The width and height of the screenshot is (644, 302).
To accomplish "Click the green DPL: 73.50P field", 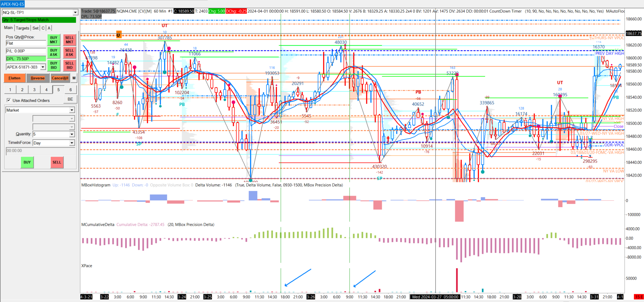I will click(x=26, y=59).
